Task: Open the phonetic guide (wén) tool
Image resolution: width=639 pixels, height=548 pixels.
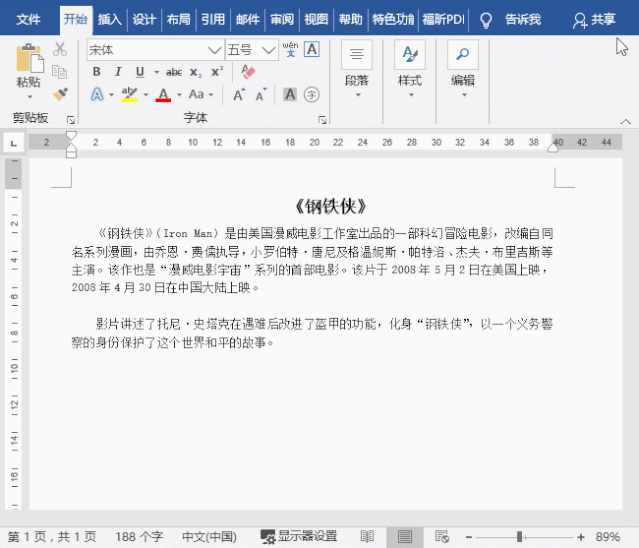Action: tap(290, 49)
